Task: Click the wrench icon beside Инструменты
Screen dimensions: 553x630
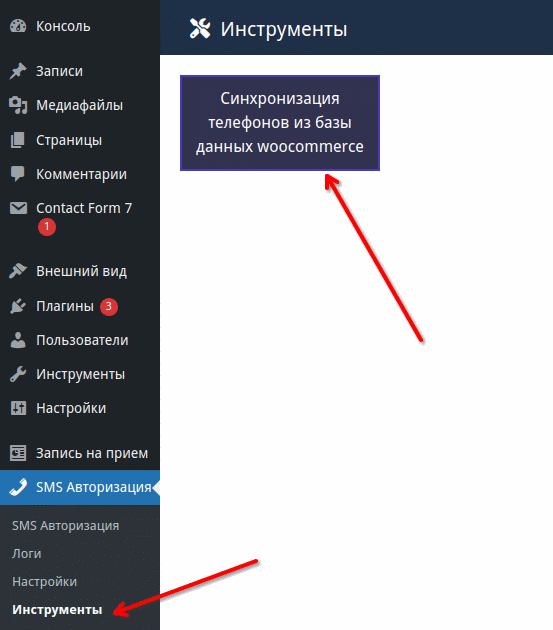Action: (18, 374)
